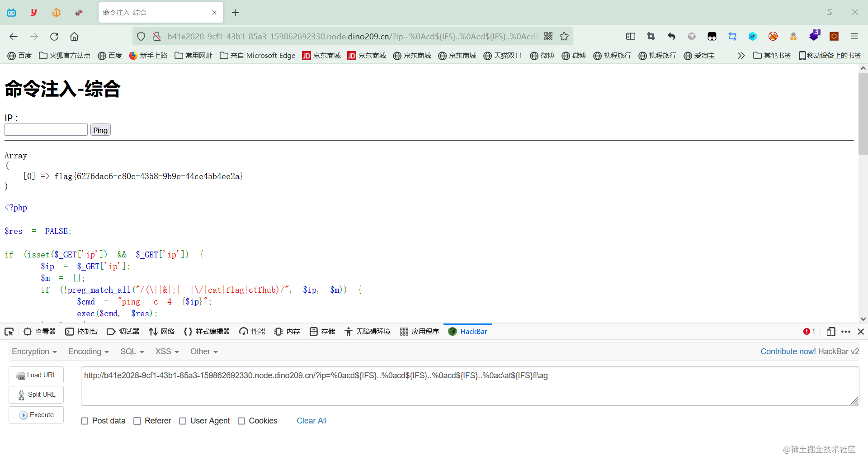Image resolution: width=868 pixels, height=466 pixels.
Task: Click the forward navigation arrow
Action: (x=34, y=37)
